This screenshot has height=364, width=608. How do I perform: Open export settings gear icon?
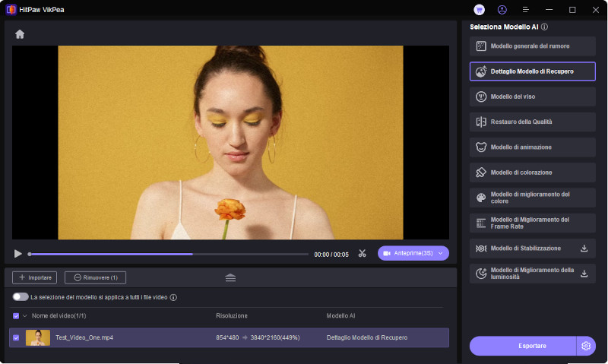click(x=586, y=346)
